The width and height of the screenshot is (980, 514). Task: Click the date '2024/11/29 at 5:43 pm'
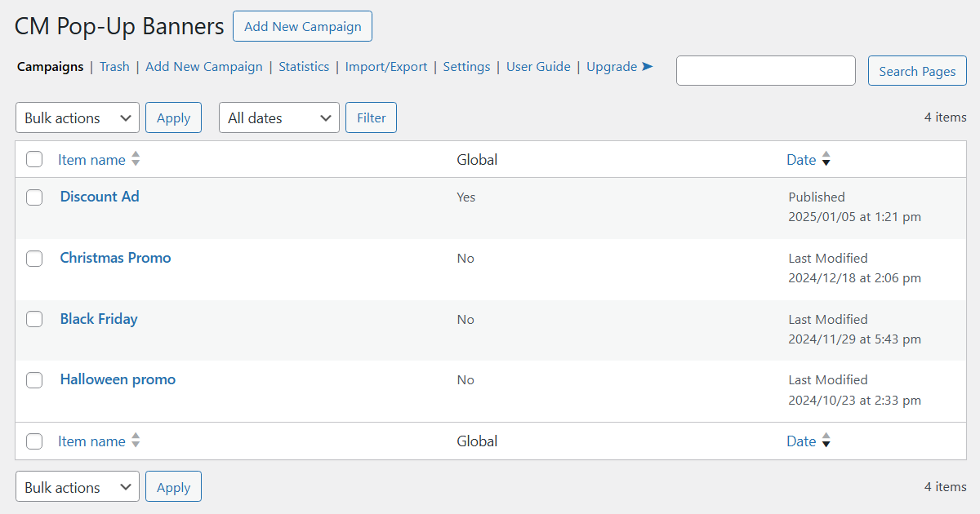854,339
